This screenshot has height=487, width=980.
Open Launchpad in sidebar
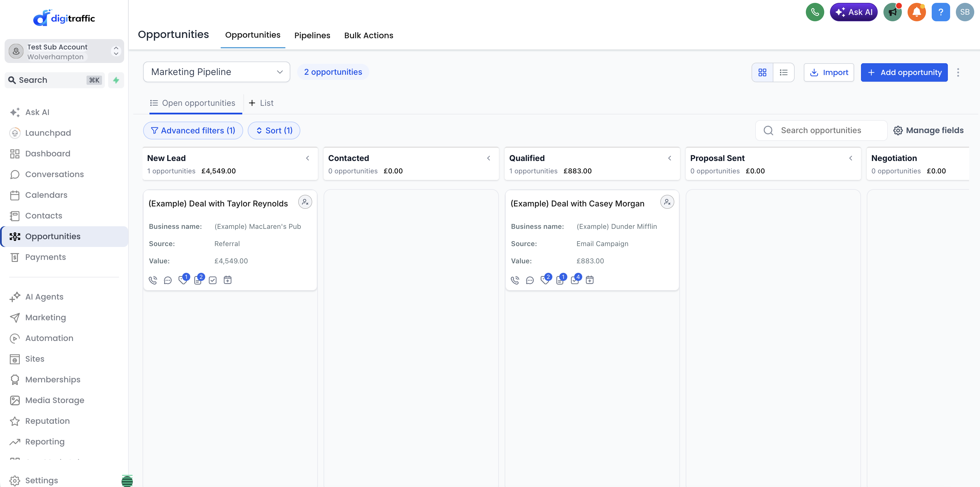(64, 133)
